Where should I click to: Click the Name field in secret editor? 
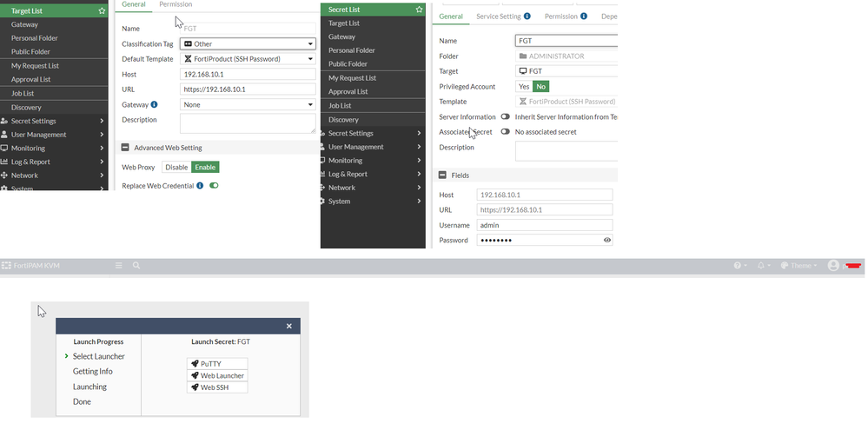(567, 41)
